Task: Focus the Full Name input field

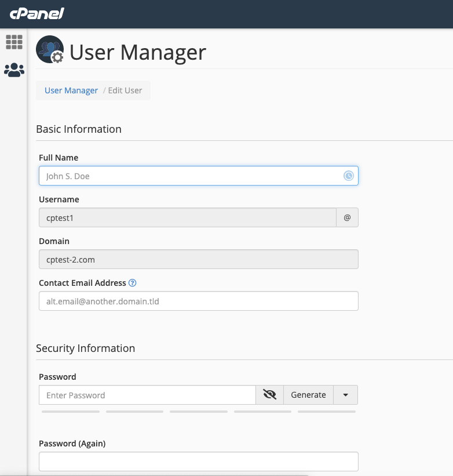Action: point(199,176)
